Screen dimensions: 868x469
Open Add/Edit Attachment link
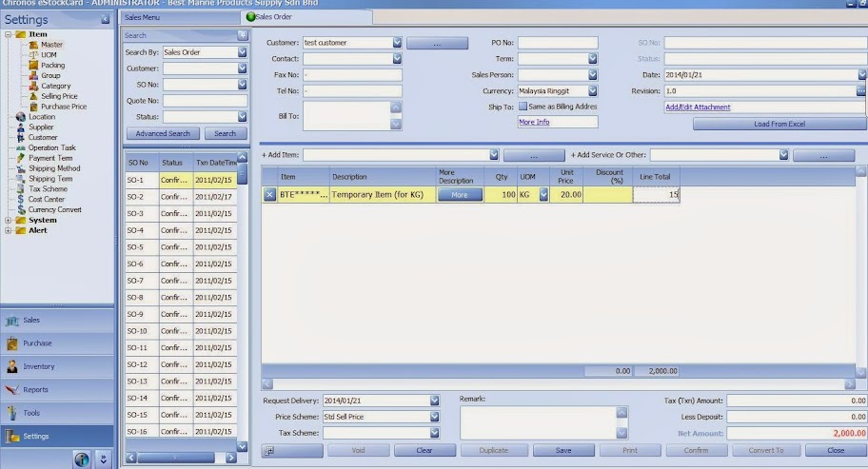click(x=698, y=107)
